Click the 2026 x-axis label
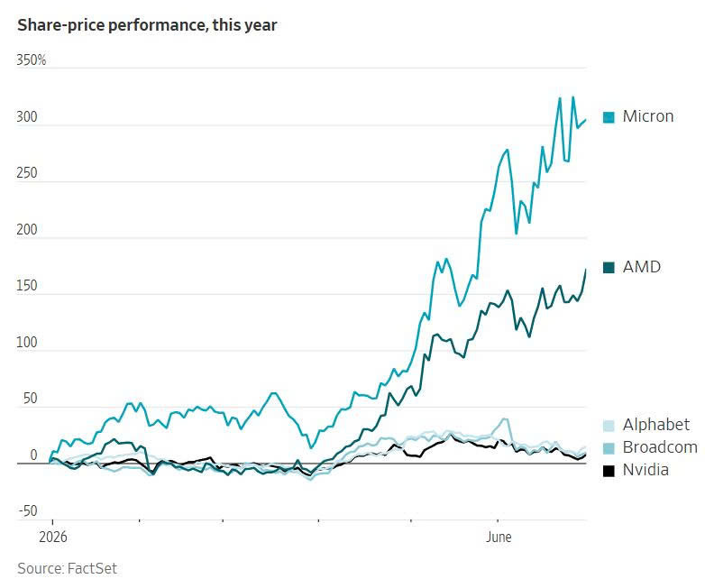 pyautogui.click(x=53, y=537)
